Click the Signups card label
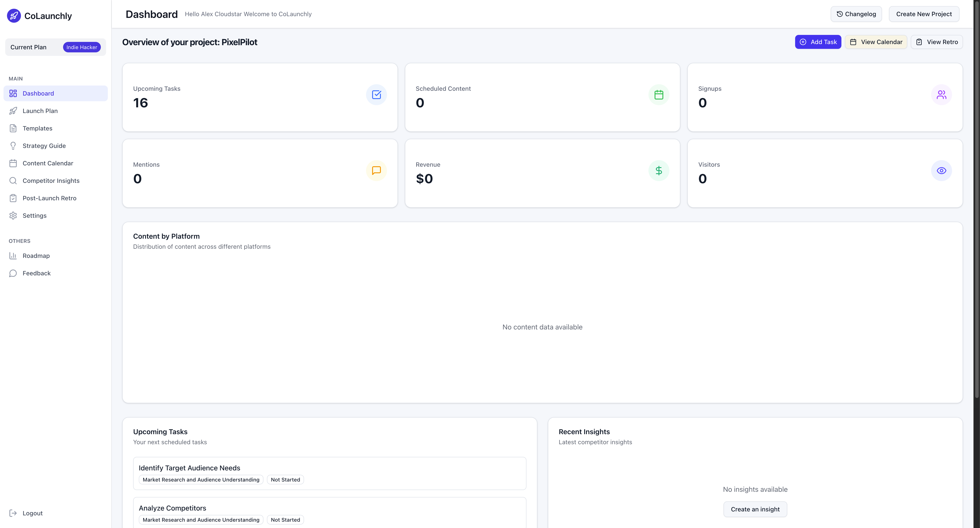The height and width of the screenshot is (528, 980). (x=710, y=89)
